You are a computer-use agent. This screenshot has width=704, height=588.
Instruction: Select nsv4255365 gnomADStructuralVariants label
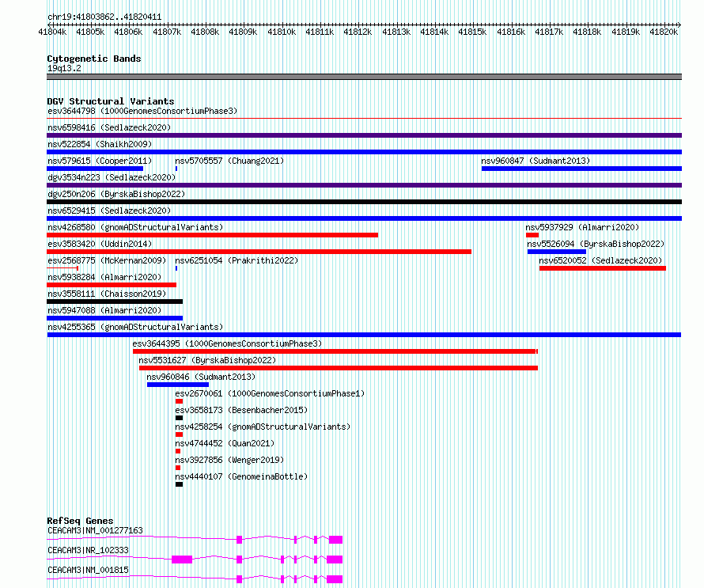coord(135,327)
